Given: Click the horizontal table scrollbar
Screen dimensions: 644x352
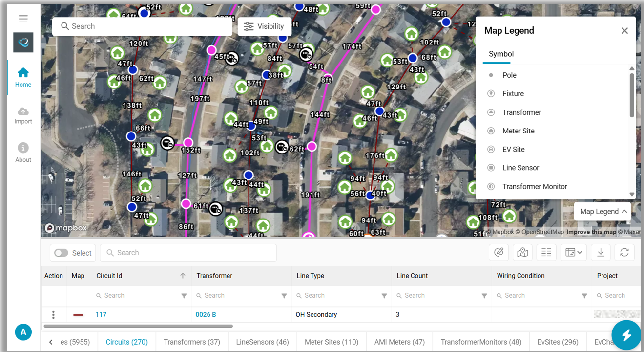Looking at the screenshot, I should (138, 326).
